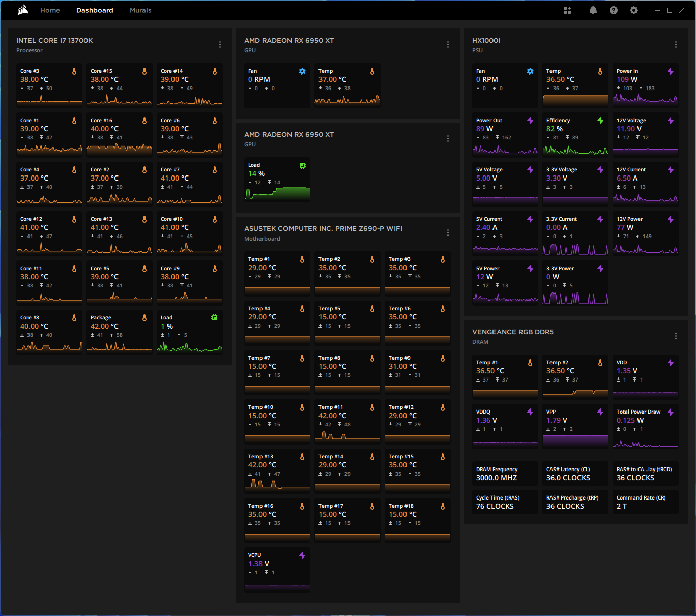Click the lightning icon on Total Power Draw
696x616 pixels.
coord(671,412)
